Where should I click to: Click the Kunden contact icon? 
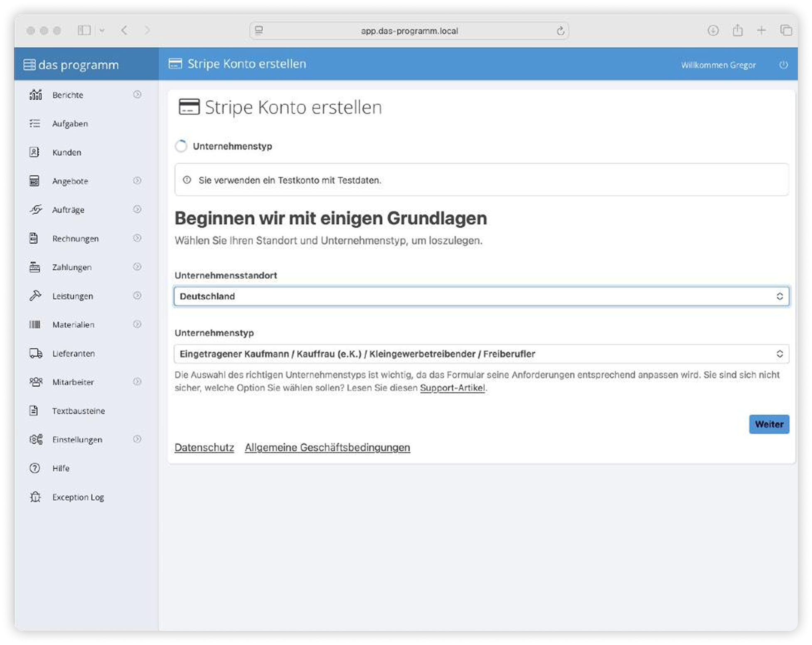pos(34,152)
